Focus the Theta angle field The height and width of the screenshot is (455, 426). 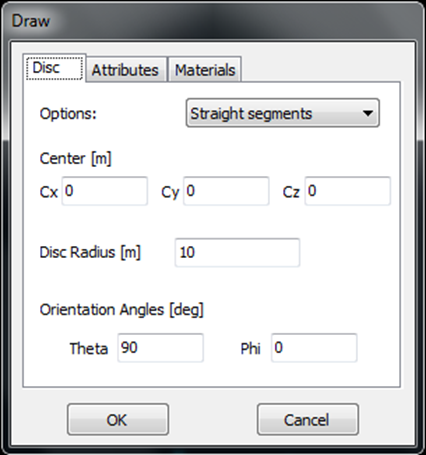(x=160, y=348)
